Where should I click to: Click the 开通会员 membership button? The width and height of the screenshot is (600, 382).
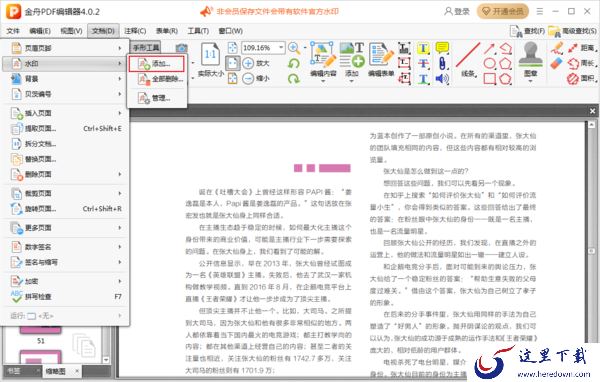coord(502,11)
